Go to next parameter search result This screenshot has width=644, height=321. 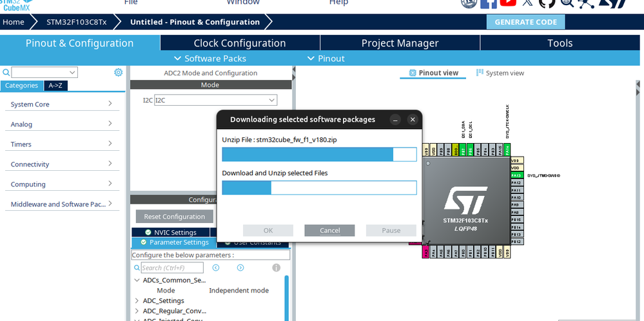pos(240,267)
